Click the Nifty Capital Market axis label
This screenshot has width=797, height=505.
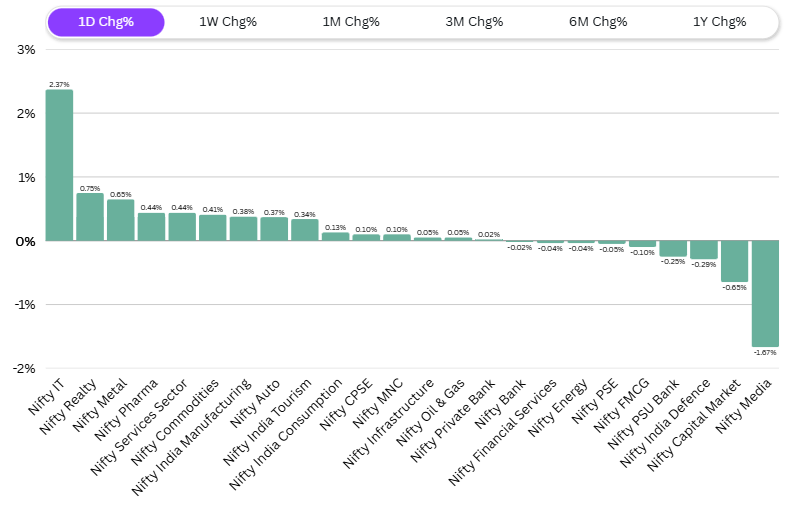[694, 425]
